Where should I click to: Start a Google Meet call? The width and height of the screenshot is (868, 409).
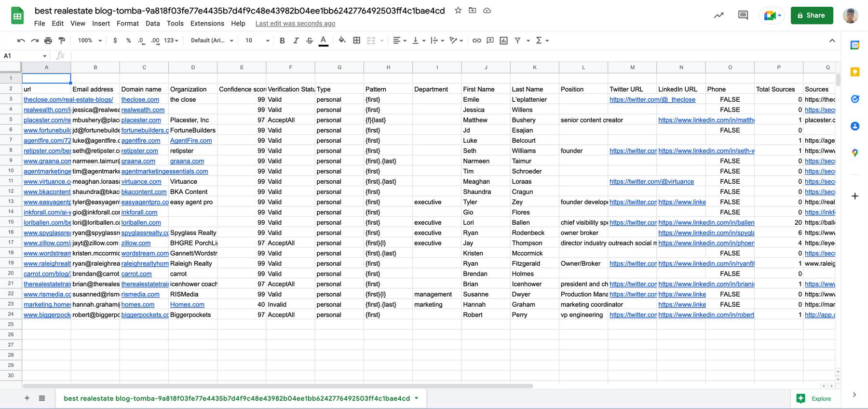pos(772,15)
